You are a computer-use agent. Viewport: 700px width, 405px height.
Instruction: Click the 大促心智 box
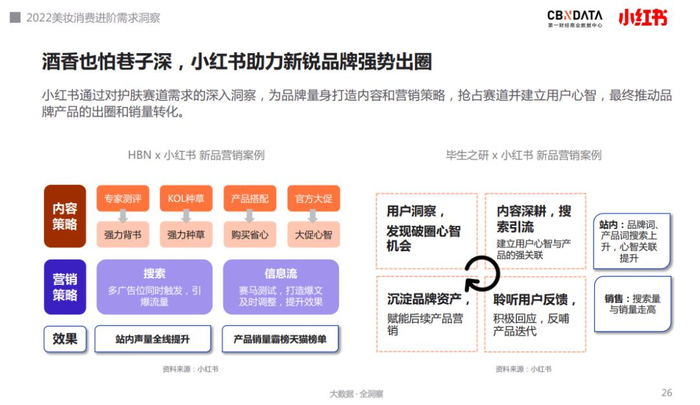tap(313, 234)
